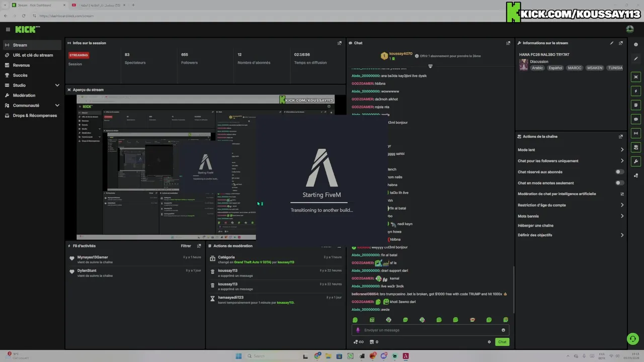Viewport: 644px width, 362px height.
Task: Toggle the lightning bolt widget in right rail
Action: tap(636, 91)
